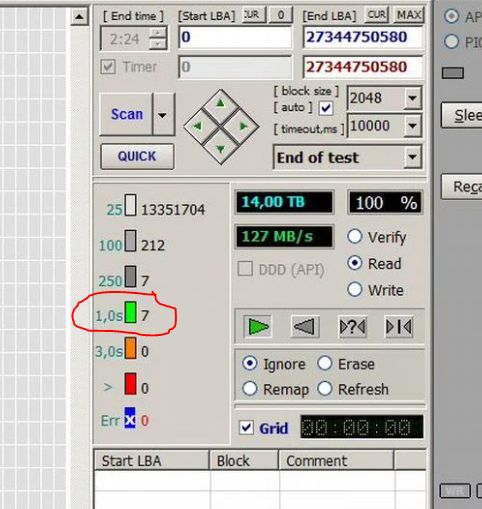This screenshot has width=482, height=509.
Task: Click the green play start button
Action: (x=258, y=327)
